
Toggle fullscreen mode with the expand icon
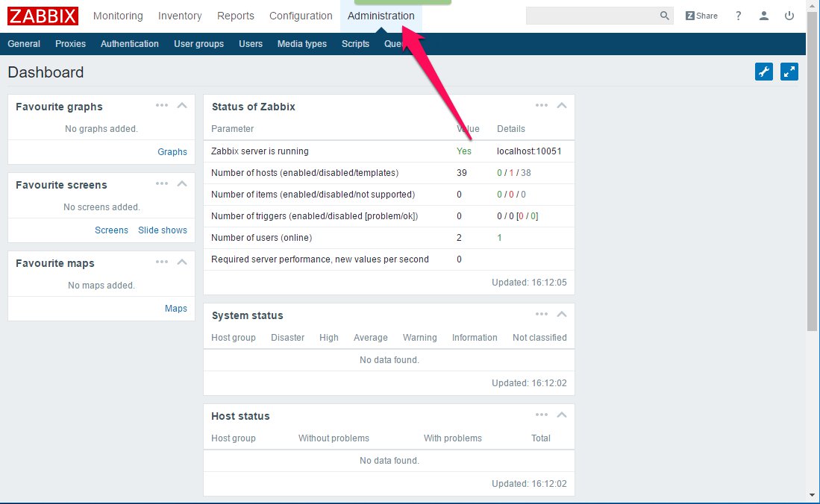[789, 72]
